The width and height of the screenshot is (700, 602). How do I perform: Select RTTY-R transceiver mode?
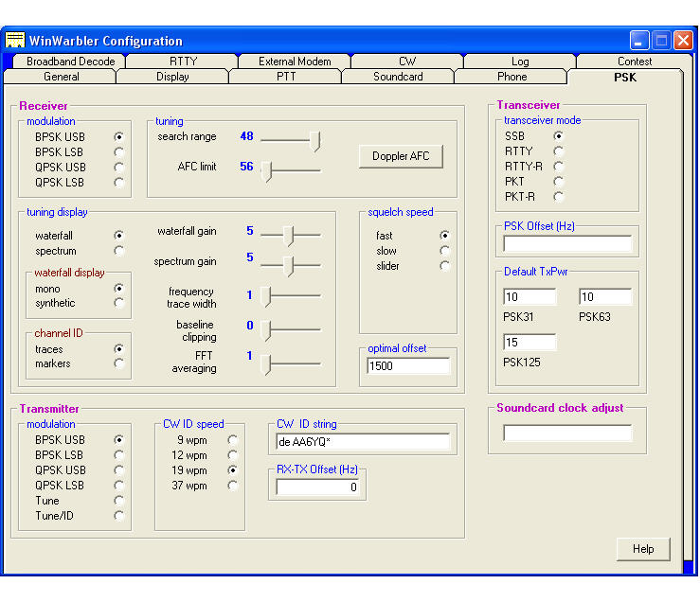click(x=558, y=166)
